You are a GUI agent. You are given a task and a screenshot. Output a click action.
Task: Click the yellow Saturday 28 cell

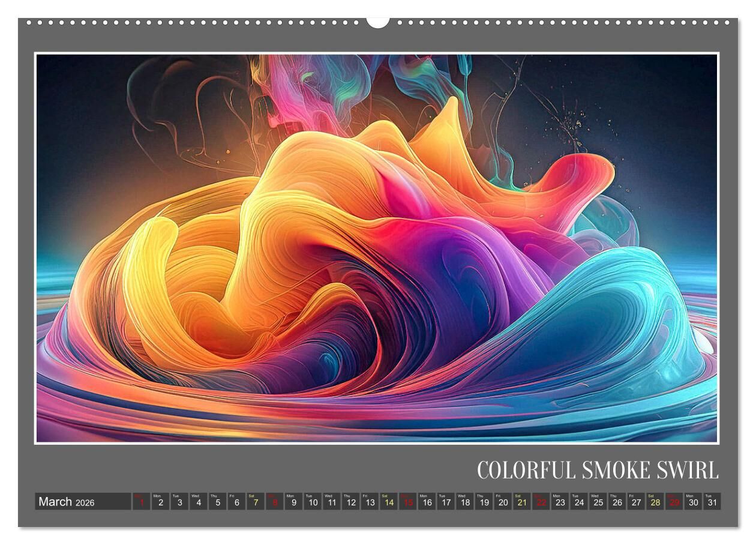point(655,502)
